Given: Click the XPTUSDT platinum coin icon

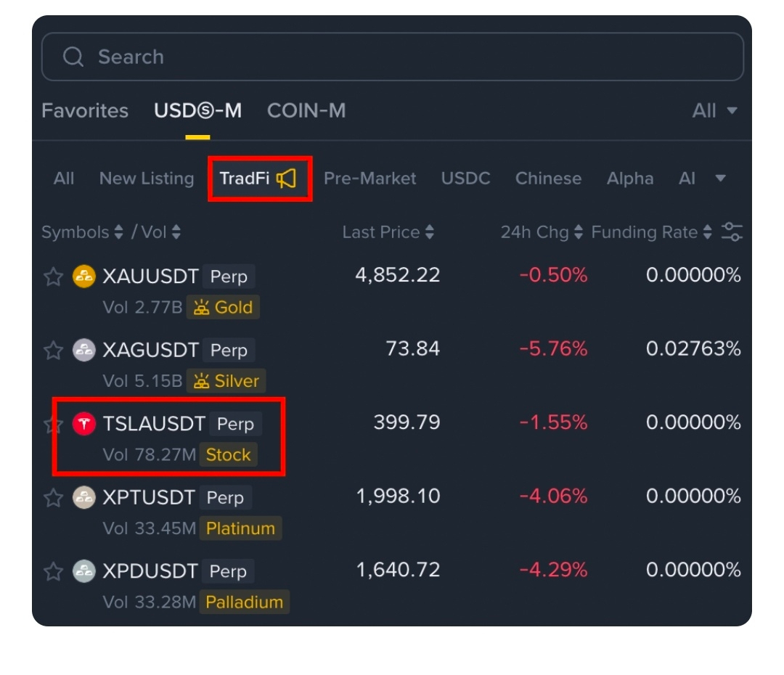Looking at the screenshot, I should (84, 497).
